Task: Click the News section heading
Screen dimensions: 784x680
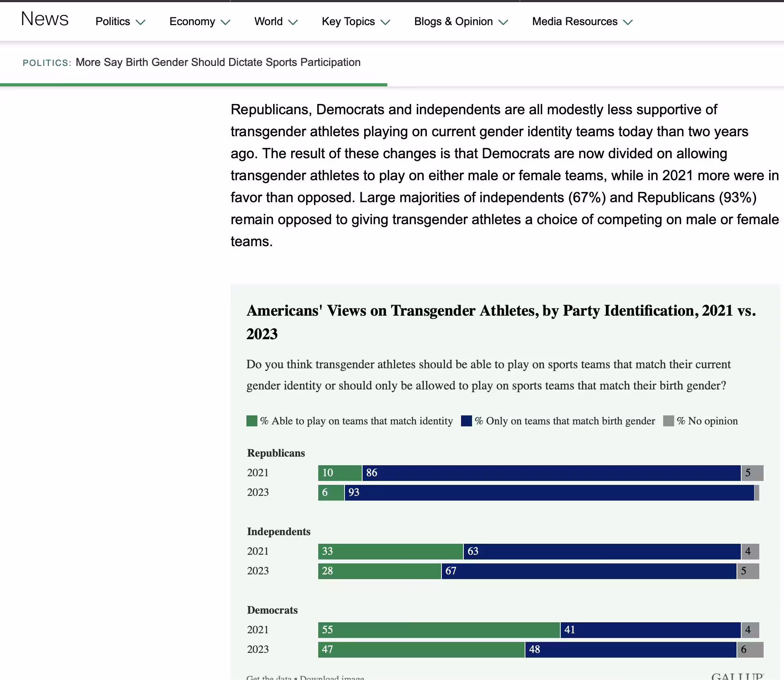Action: tap(45, 19)
